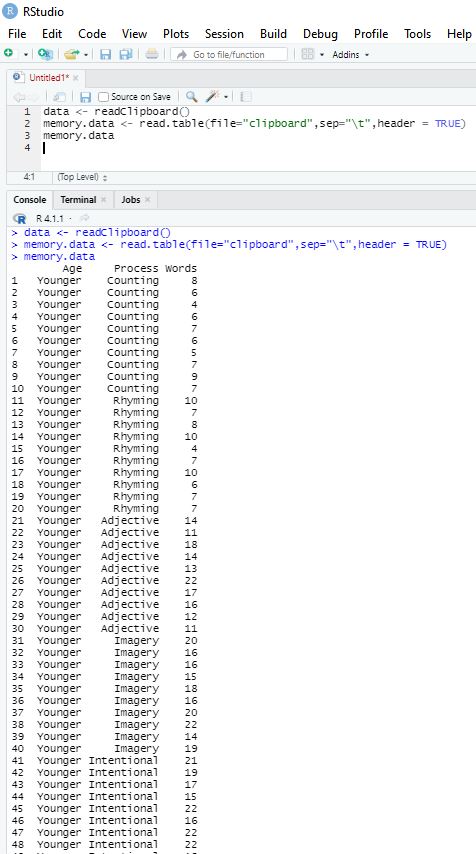Click the RStudio logo in title bar
476x854 pixels.
tap(10, 11)
